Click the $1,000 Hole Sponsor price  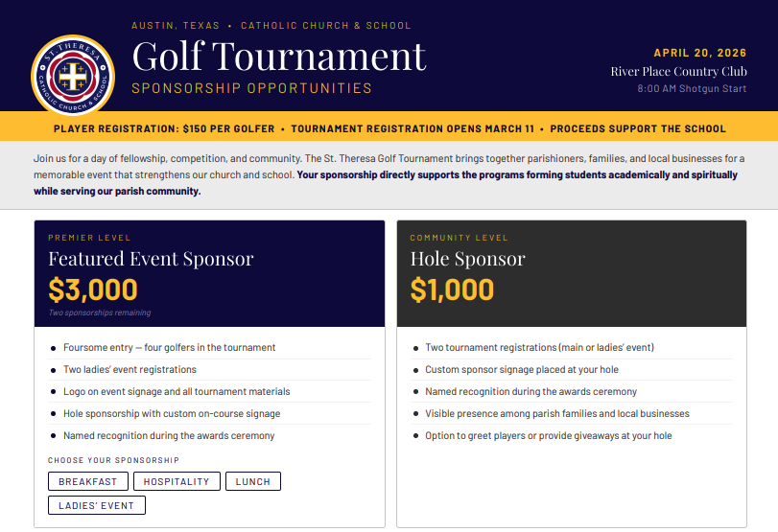coord(452,289)
